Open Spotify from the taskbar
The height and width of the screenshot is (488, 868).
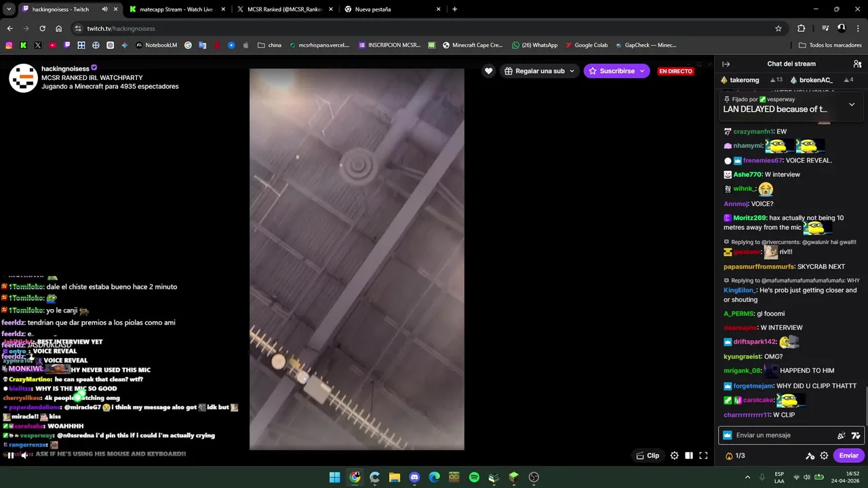point(474,477)
